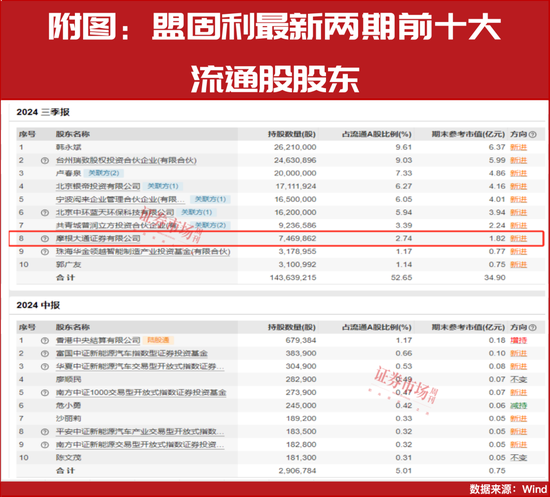Click 关联方(1) badge next to 宁波闳来企业管理

tap(210, 199)
